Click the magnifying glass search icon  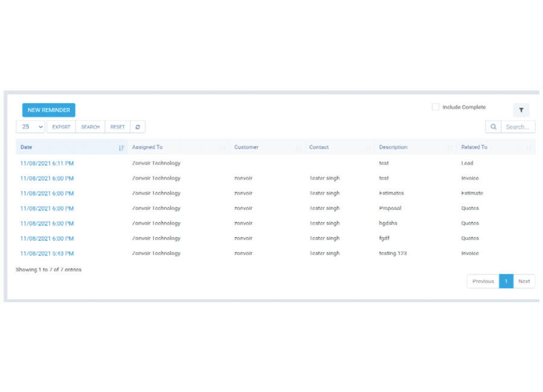point(493,127)
